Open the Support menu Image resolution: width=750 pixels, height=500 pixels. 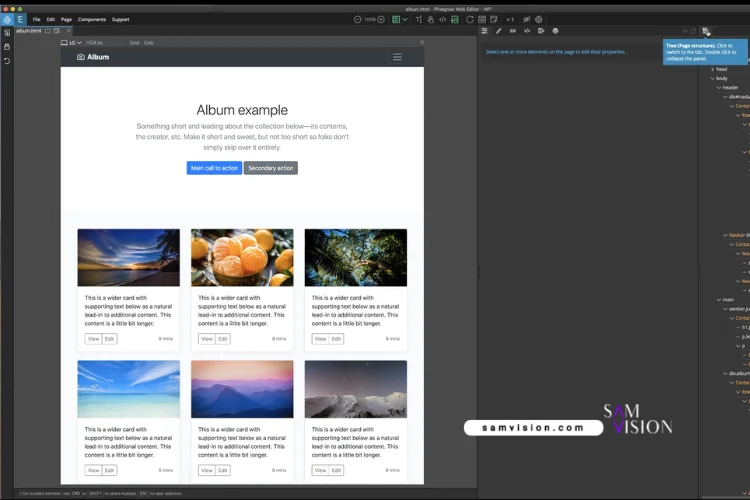coord(121,20)
